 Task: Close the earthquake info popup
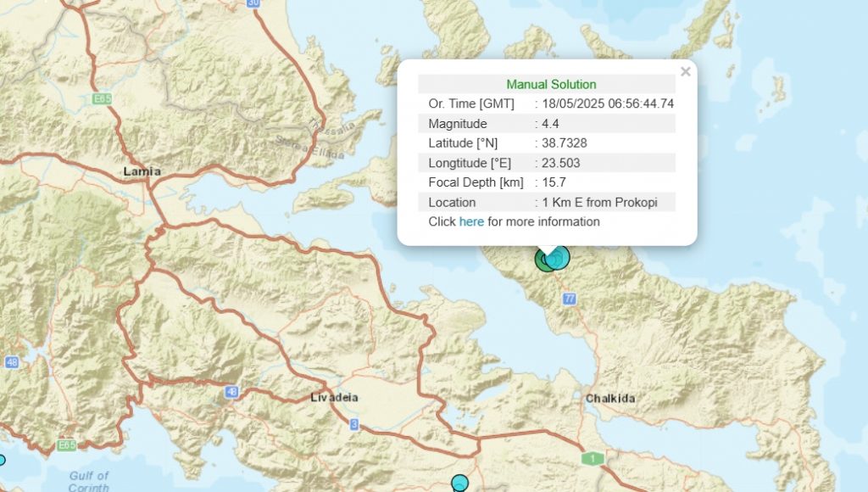pos(685,72)
